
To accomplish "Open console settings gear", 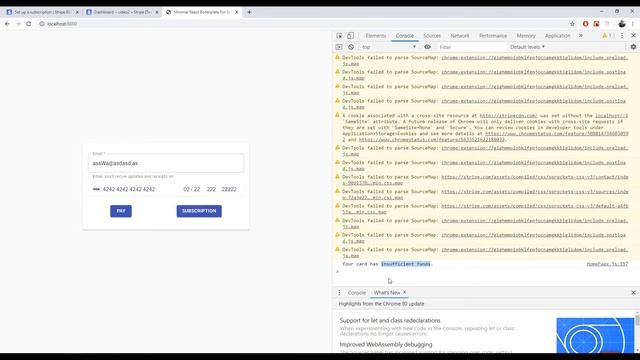I will point(633,47).
